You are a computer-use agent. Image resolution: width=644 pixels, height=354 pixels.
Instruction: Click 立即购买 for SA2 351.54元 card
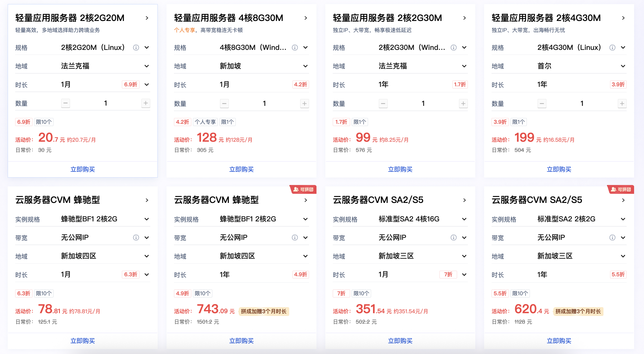tap(400, 341)
